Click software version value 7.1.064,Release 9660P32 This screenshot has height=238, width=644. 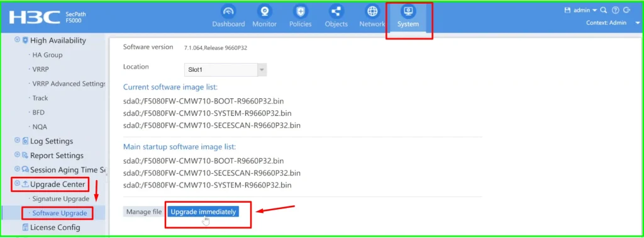216,48
